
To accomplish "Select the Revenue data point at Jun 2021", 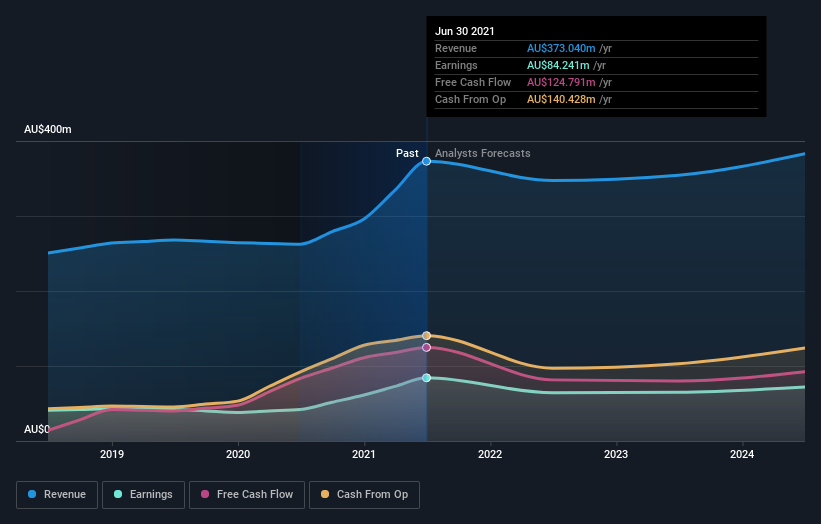I will click(426, 161).
